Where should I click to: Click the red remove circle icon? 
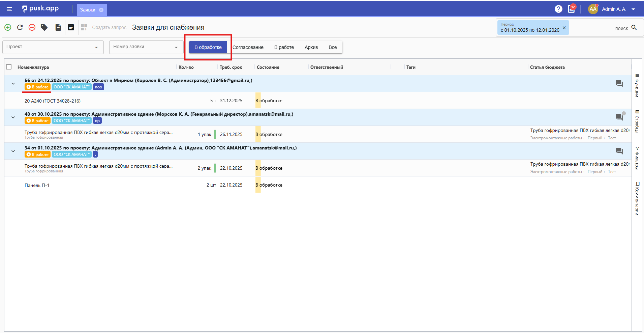click(x=32, y=27)
